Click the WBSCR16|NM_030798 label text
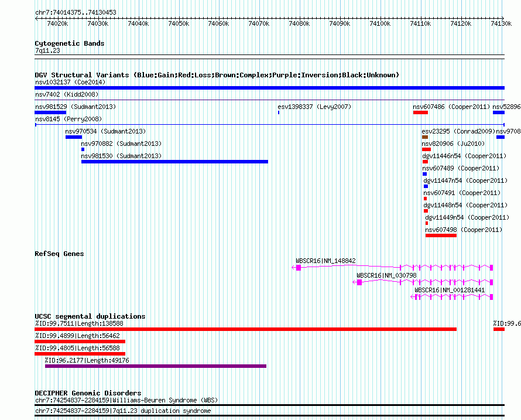Viewport: 521px width, 420px height. click(x=386, y=276)
